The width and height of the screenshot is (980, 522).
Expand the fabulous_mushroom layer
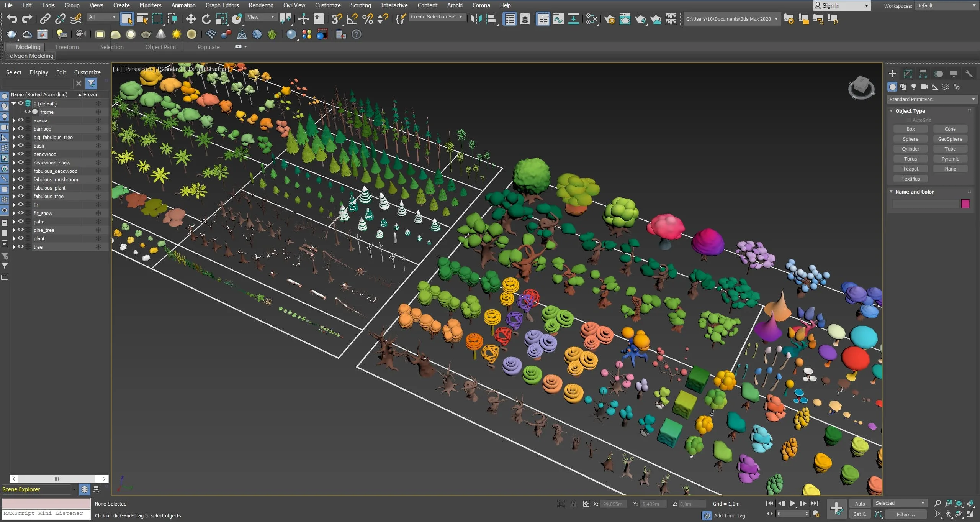pos(14,179)
